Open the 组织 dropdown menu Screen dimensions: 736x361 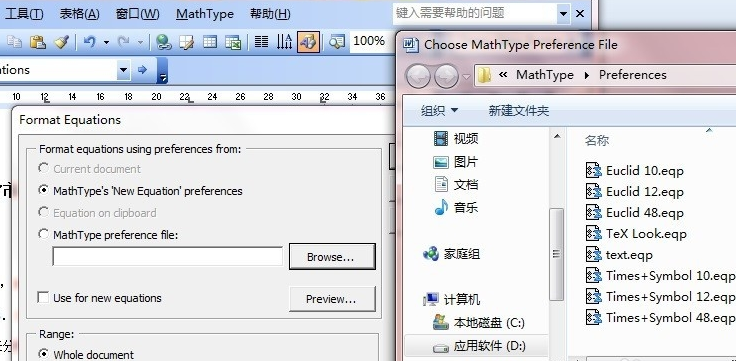click(x=439, y=111)
